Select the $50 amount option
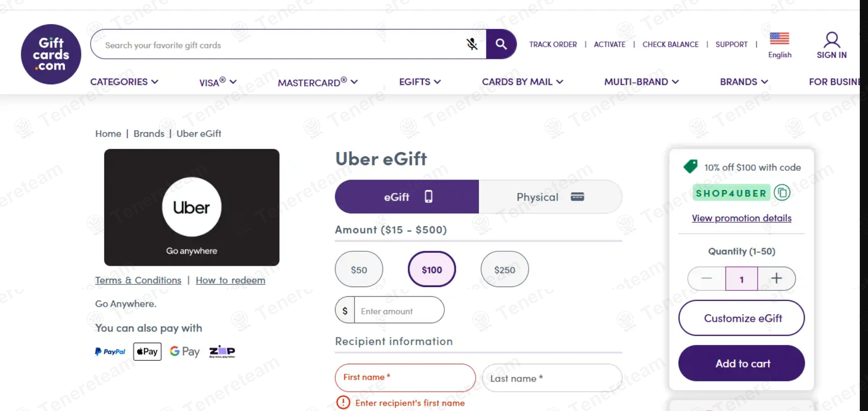This screenshot has width=868, height=411. pos(359,269)
